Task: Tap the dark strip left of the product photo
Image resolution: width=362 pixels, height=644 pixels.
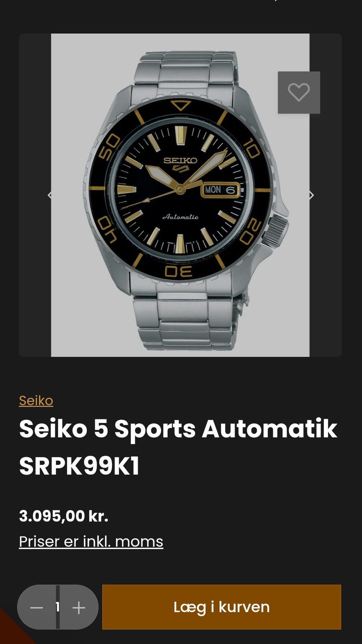Action: tap(35, 195)
